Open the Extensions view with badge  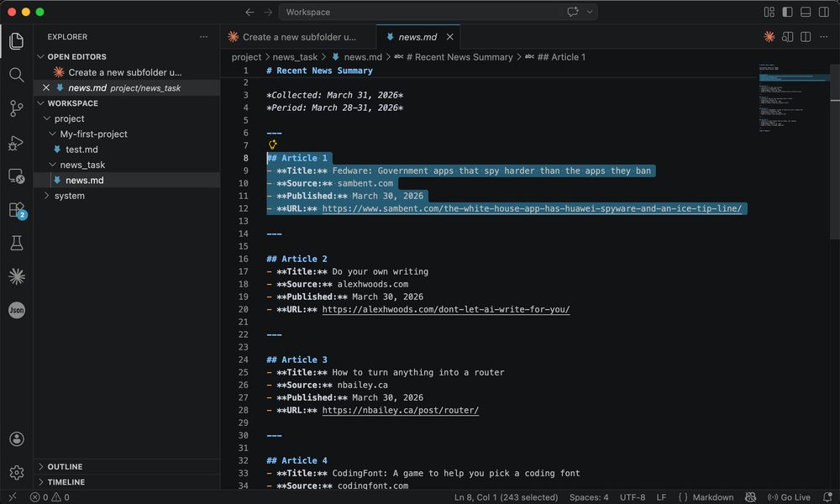(16, 210)
